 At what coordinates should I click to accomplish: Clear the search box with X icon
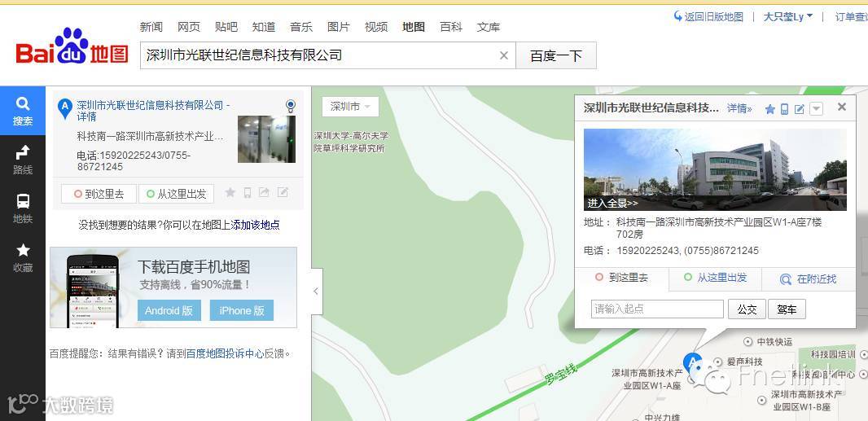click(504, 55)
